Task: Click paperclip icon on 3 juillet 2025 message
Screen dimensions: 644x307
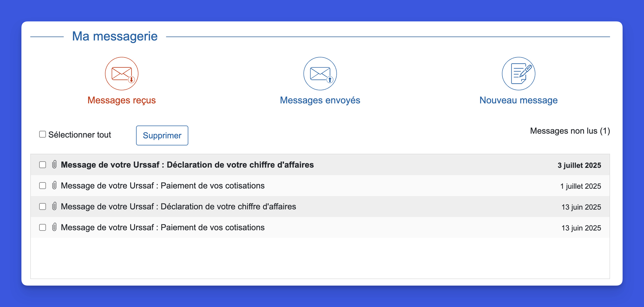Action: (x=54, y=164)
